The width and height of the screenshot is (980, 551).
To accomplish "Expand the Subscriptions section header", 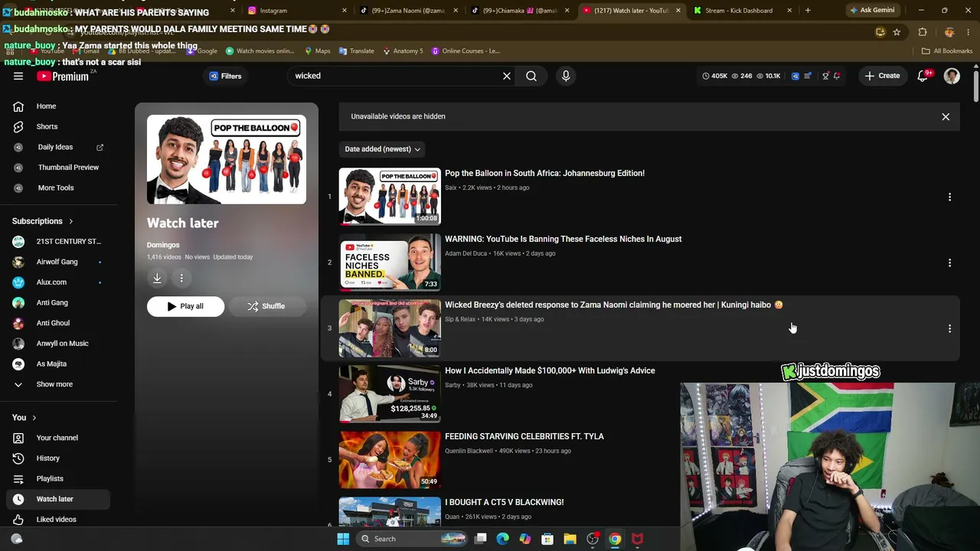I will (43, 221).
